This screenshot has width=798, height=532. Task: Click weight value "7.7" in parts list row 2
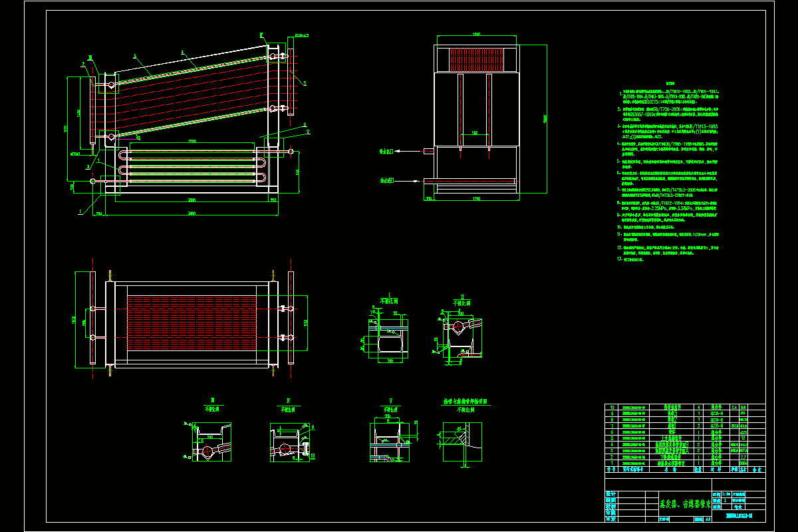click(743, 457)
